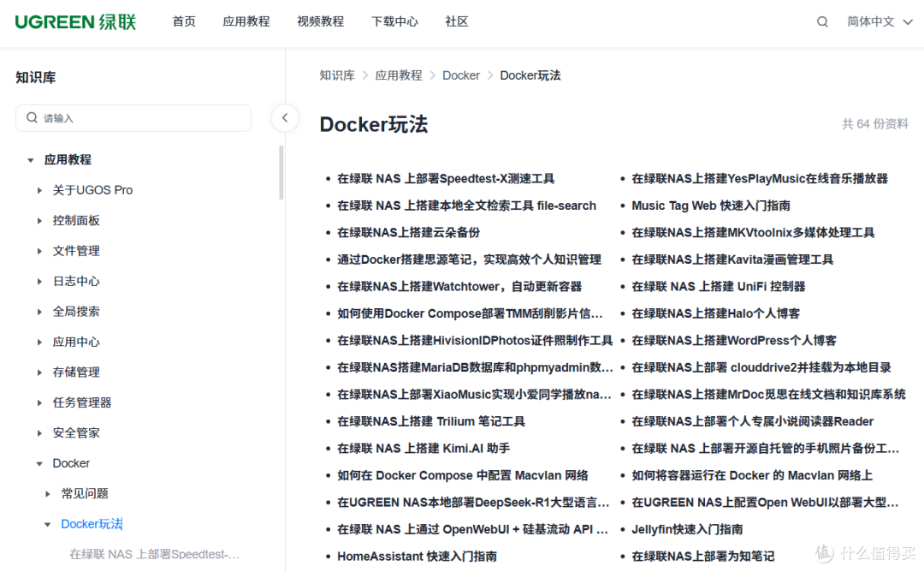Click the sidebar vertical scrollbar
924x572 pixels.
(x=281, y=172)
